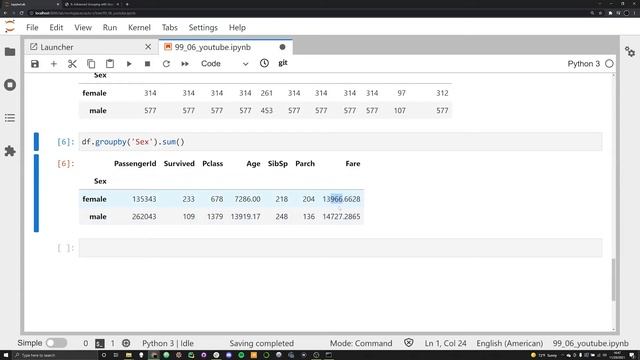640x360 pixels.
Task: Cut selected cell with scissors icon
Action: click(x=72, y=64)
